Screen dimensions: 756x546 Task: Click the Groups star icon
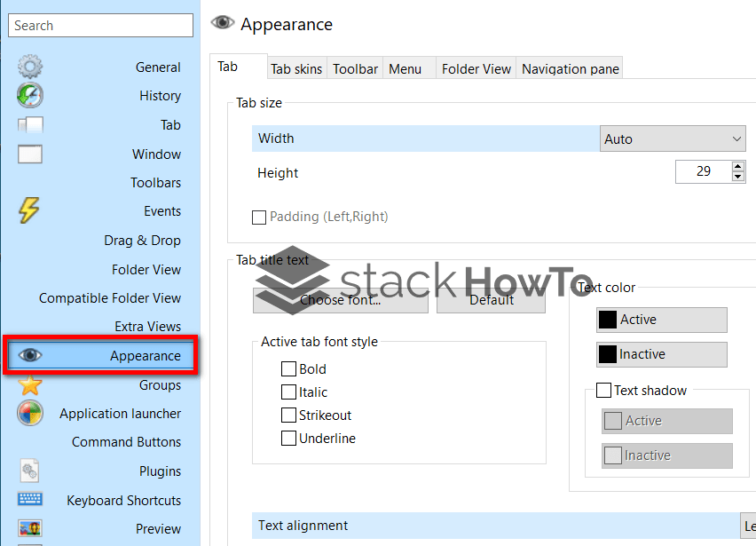pos(29,384)
